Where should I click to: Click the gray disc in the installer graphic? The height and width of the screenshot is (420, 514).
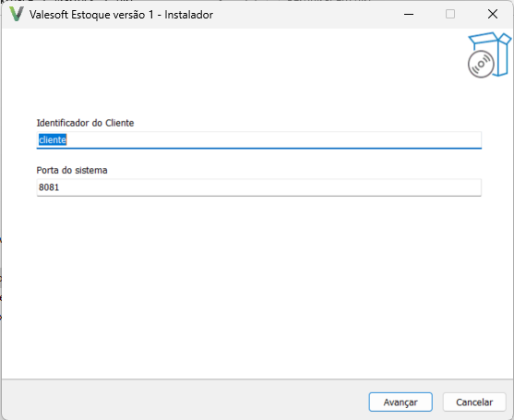pos(481,65)
